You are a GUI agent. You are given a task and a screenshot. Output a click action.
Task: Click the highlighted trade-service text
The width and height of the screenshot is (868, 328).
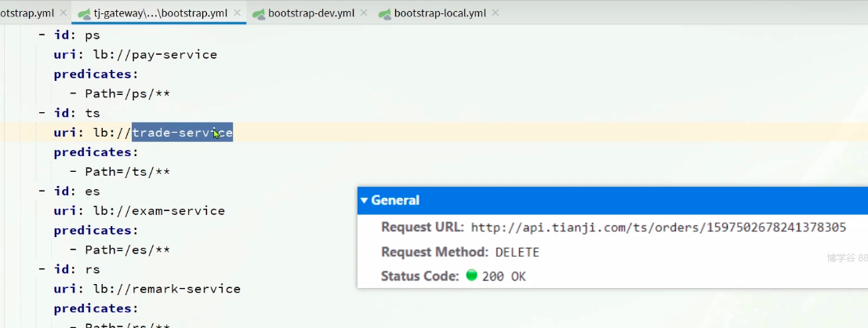(x=182, y=133)
